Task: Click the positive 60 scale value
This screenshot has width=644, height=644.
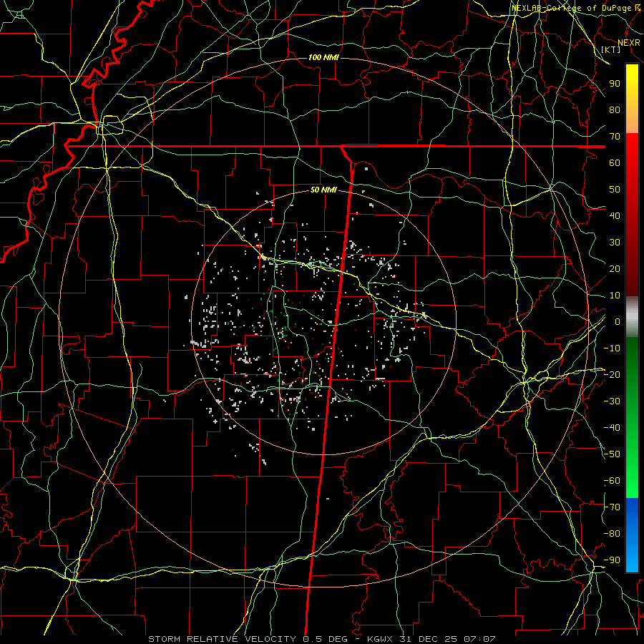Action: [615, 162]
